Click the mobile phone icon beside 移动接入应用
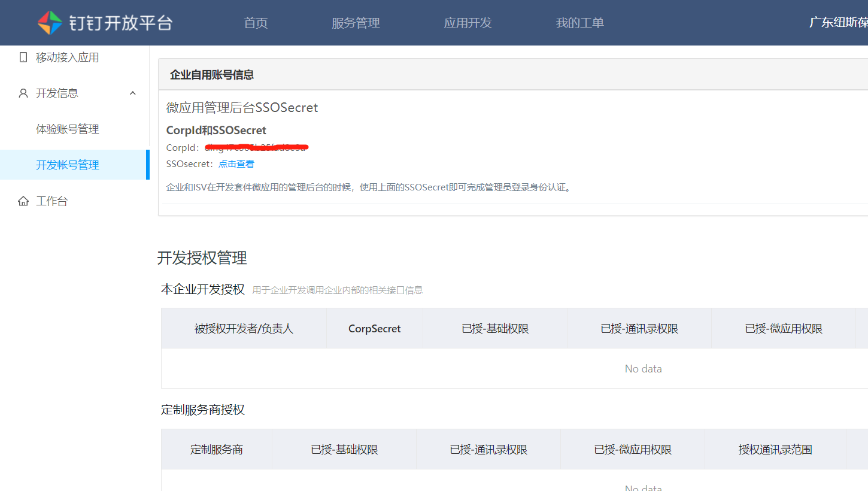This screenshot has height=491, width=868. 23,57
